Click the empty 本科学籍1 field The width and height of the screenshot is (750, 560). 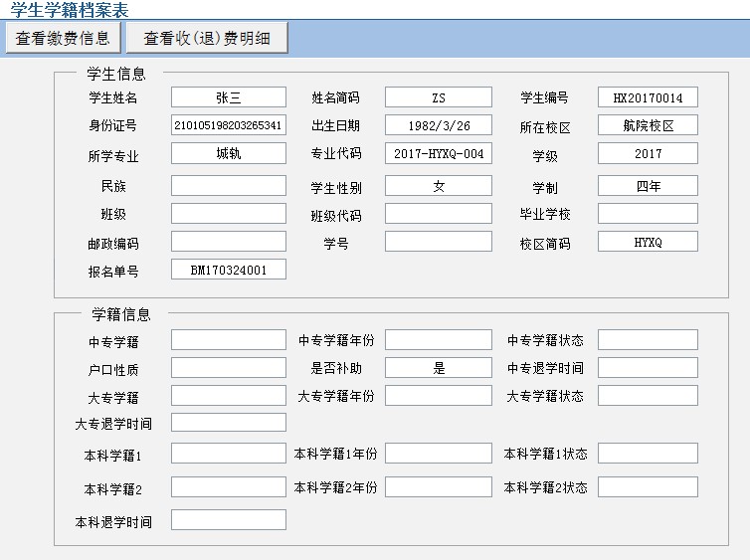(x=229, y=454)
